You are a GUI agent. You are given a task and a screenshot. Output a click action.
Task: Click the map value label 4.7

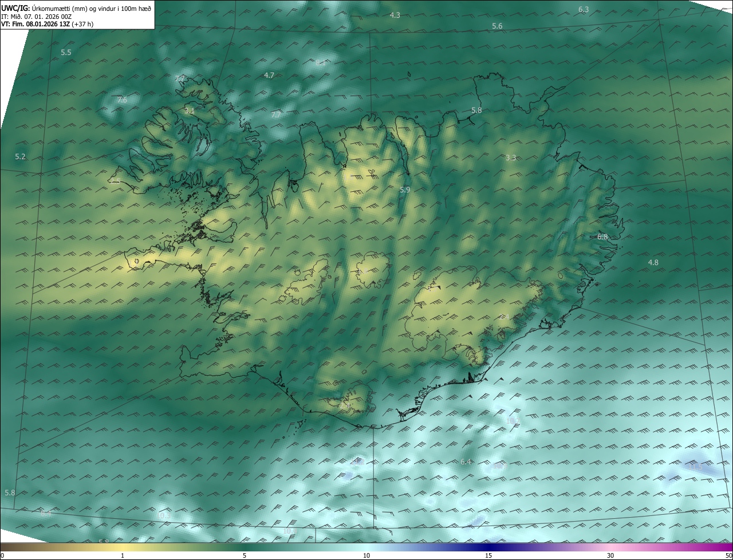click(269, 75)
